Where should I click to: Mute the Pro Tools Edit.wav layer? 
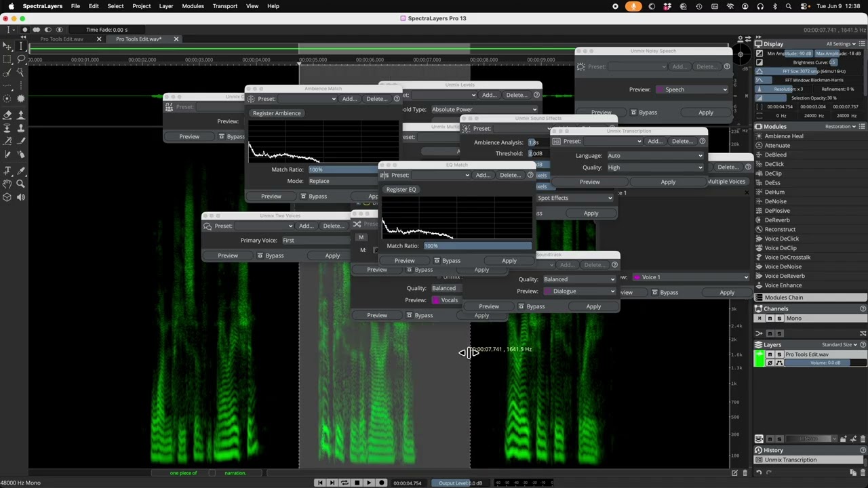pyautogui.click(x=770, y=354)
